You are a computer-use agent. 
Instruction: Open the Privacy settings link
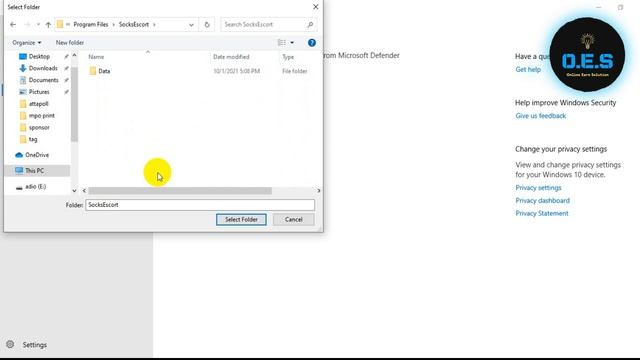tap(538, 188)
